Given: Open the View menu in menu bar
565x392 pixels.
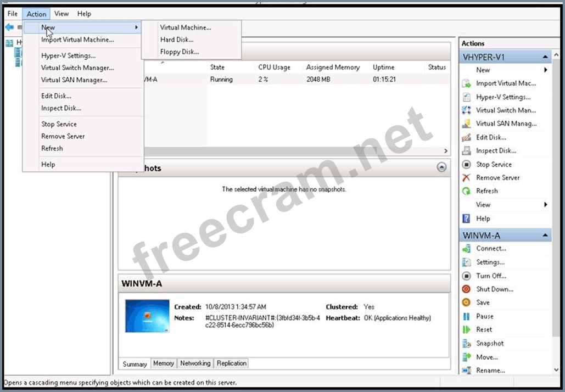Looking at the screenshot, I should pyautogui.click(x=61, y=14).
